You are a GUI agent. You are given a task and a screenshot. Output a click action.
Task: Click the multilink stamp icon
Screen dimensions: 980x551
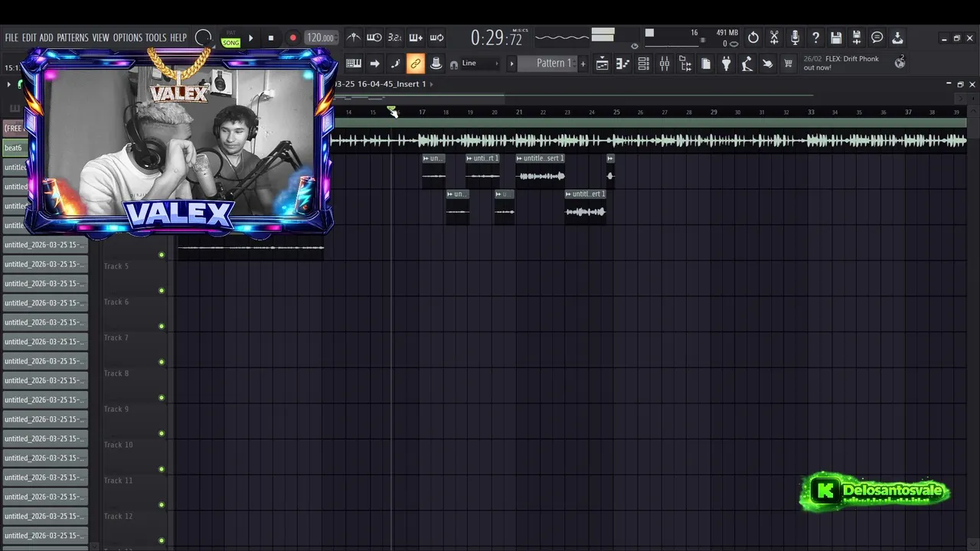(436, 64)
